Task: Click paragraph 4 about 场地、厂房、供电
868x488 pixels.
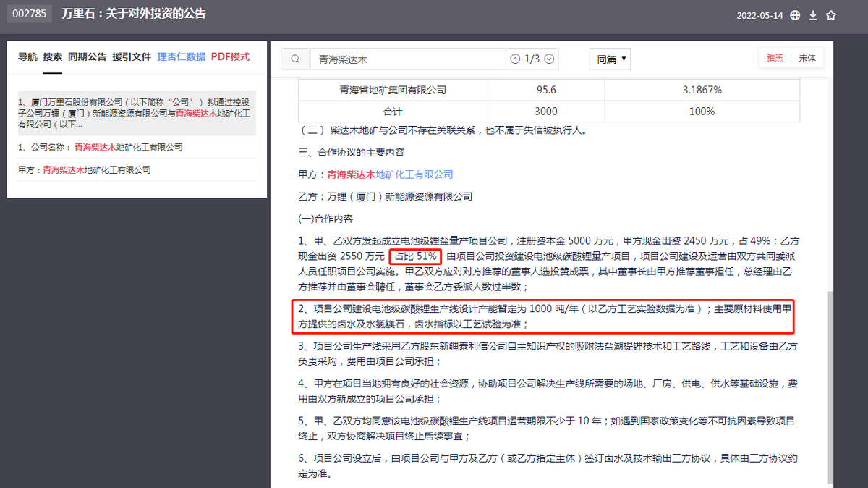Action: click(548, 392)
